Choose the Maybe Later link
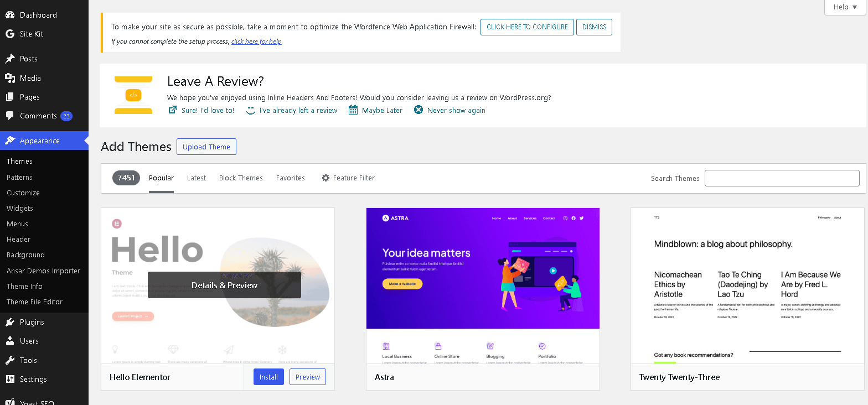The height and width of the screenshot is (405, 868). pyautogui.click(x=382, y=111)
